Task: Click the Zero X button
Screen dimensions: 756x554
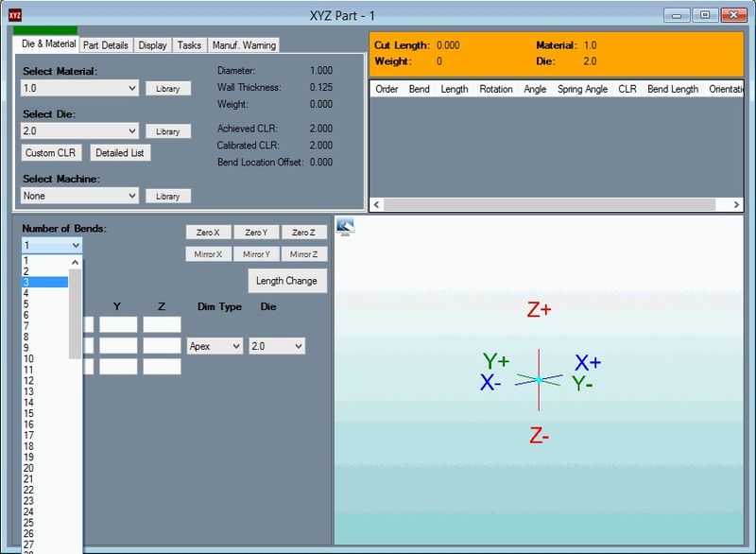Action: (208, 233)
